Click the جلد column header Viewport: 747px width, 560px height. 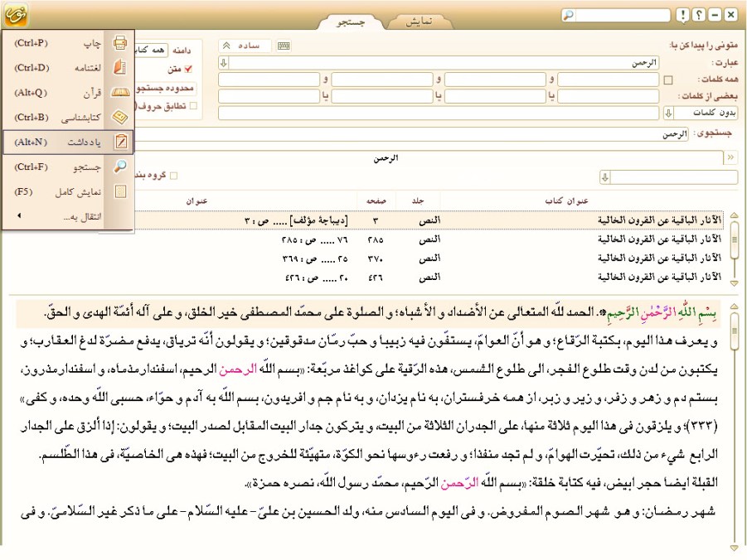coord(418,201)
